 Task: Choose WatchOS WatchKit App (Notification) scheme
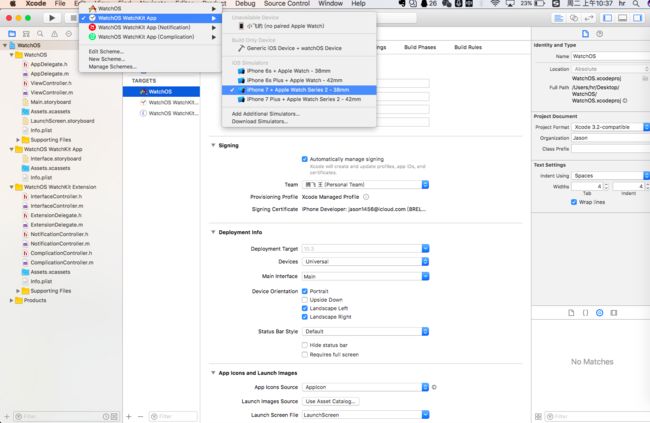(150, 27)
